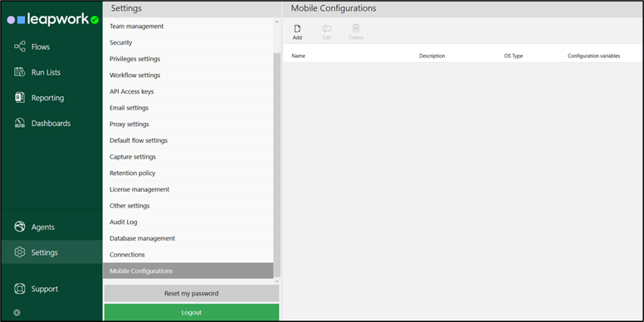Image resolution: width=644 pixels, height=322 pixels.
Task: Click the Reset my password button
Action: point(192,294)
